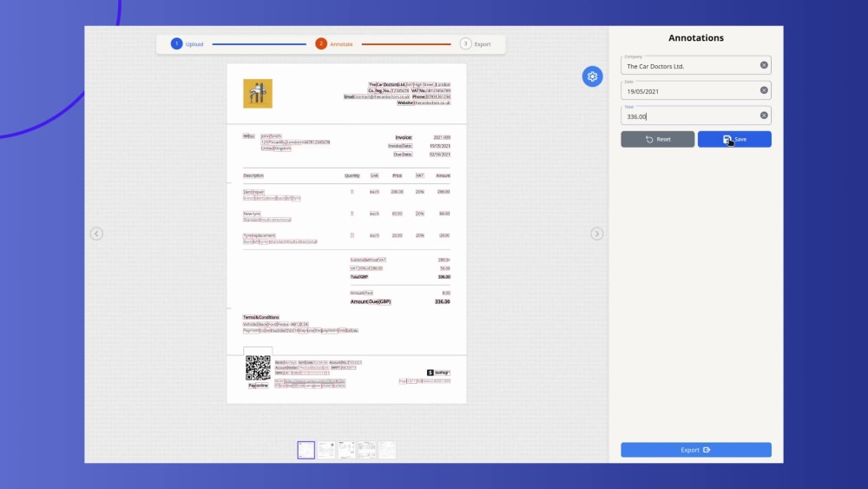The height and width of the screenshot is (489, 868).
Task: Select the Export step in progress bar
Action: tap(476, 43)
